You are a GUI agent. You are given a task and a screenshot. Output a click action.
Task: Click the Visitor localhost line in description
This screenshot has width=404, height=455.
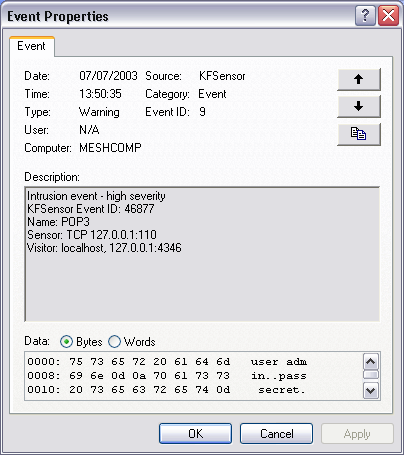(x=104, y=248)
